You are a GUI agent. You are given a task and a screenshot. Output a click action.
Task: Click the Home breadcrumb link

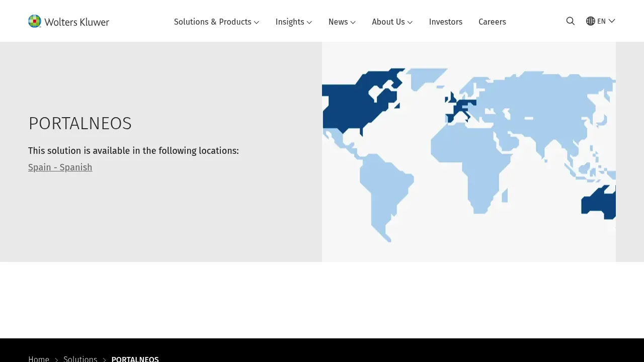click(39, 359)
